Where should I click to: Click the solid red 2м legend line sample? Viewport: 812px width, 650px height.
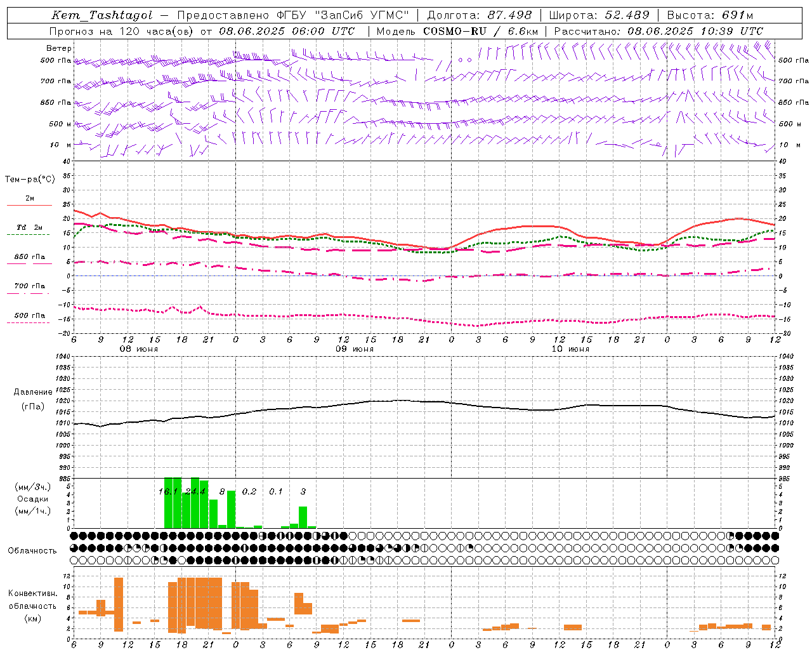[x=29, y=206]
